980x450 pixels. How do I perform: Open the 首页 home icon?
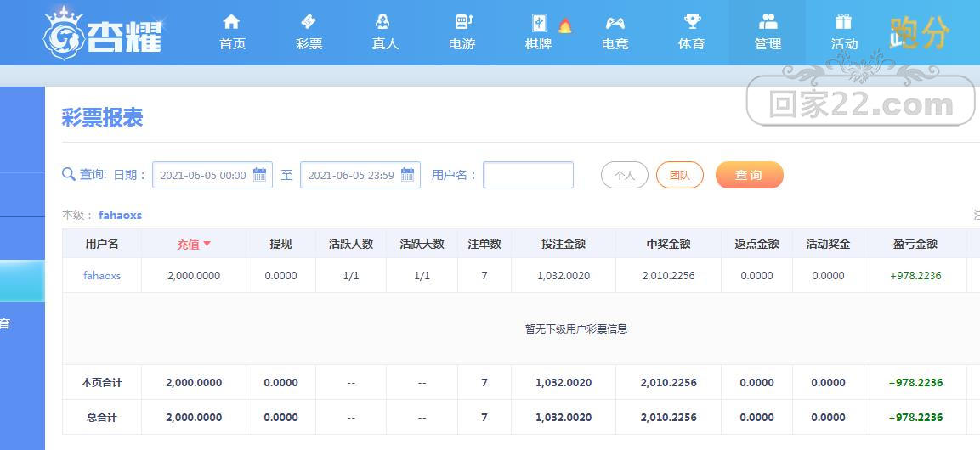(x=231, y=22)
